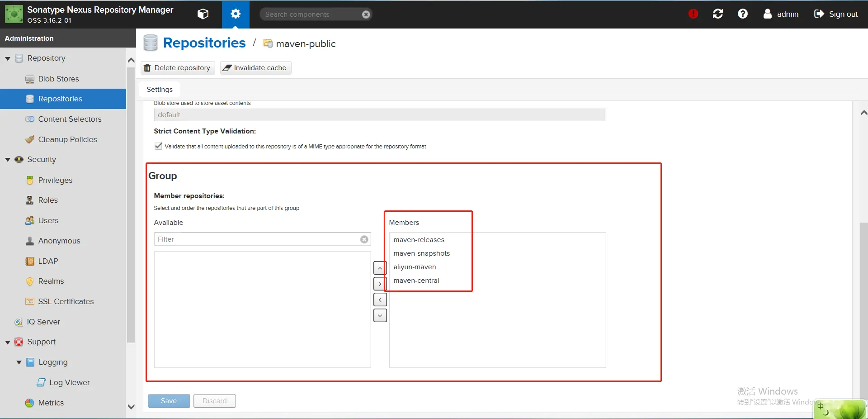Switch to the Settings tab
The height and width of the screenshot is (419, 868).
click(x=160, y=90)
